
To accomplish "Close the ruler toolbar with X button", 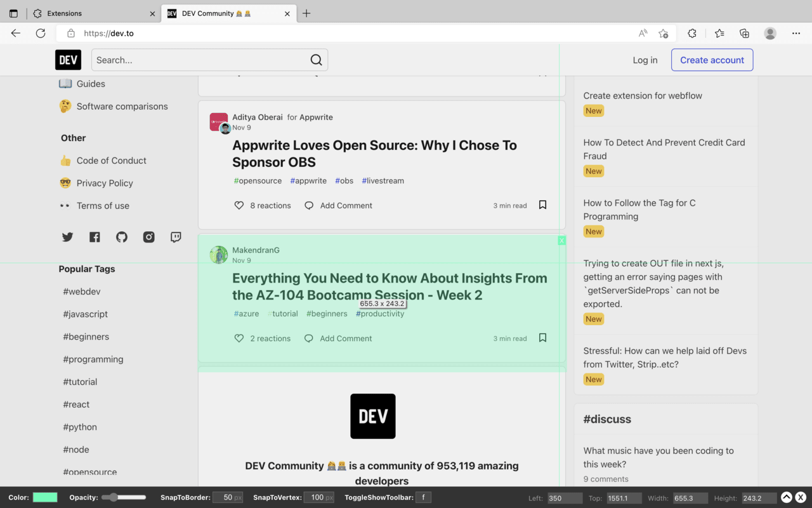I will point(801,497).
